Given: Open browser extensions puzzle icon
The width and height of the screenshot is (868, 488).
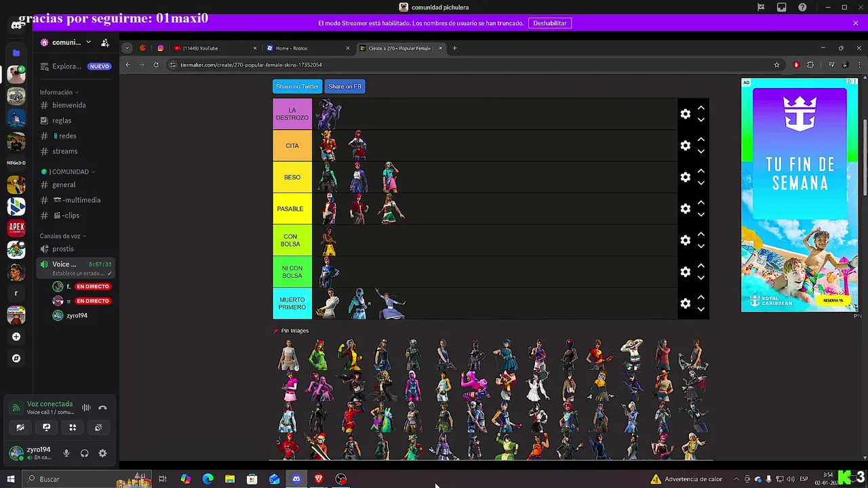Looking at the screenshot, I should click(x=810, y=64).
